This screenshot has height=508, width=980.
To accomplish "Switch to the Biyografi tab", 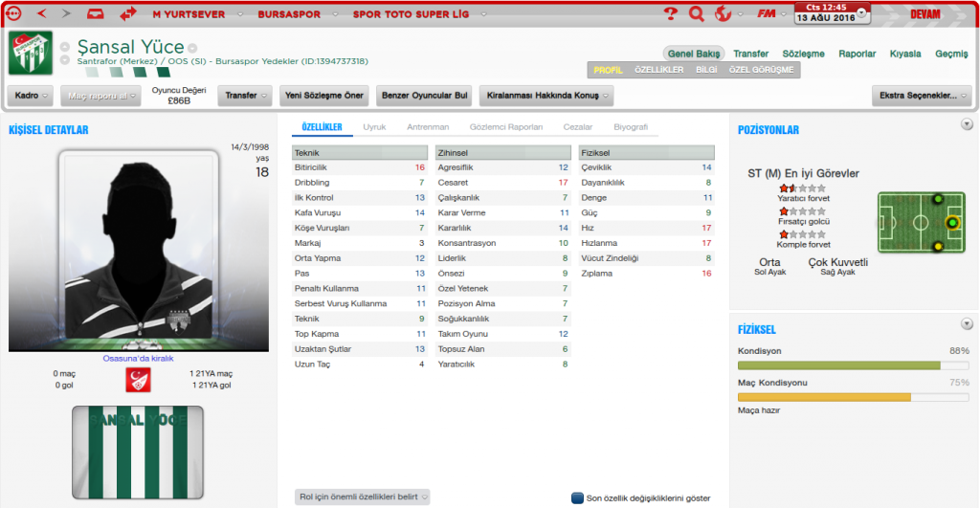I will click(x=631, y=127).
